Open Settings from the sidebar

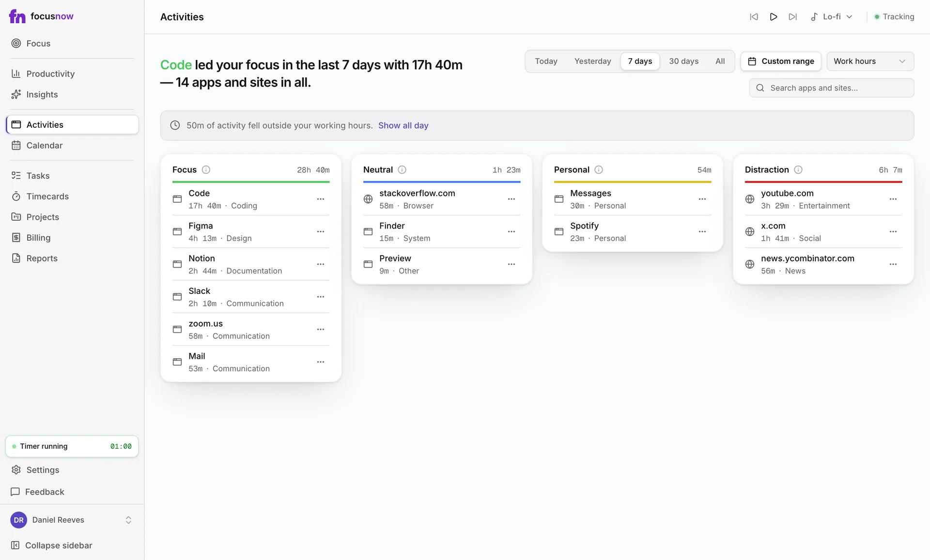click(72, 470)
